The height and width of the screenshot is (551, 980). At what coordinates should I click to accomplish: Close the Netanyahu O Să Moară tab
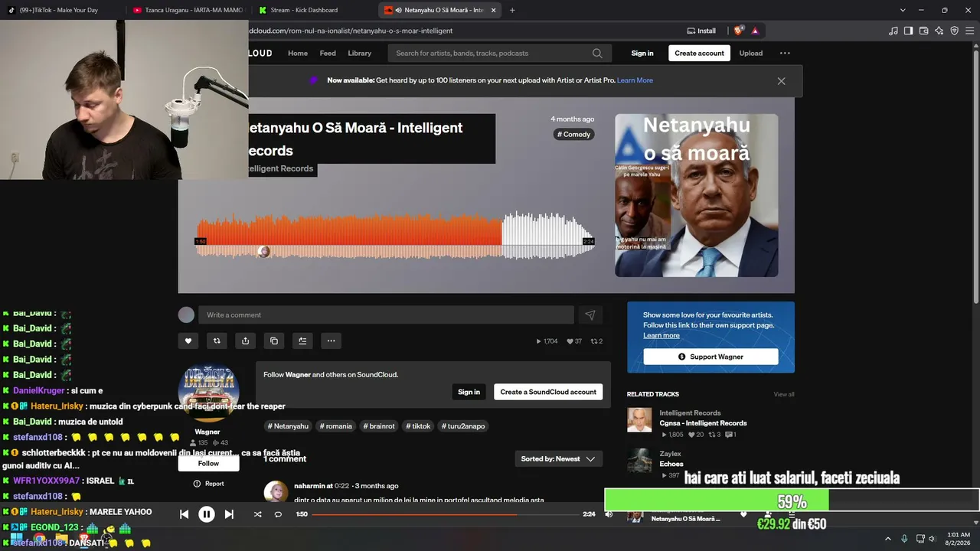[493, 10]
